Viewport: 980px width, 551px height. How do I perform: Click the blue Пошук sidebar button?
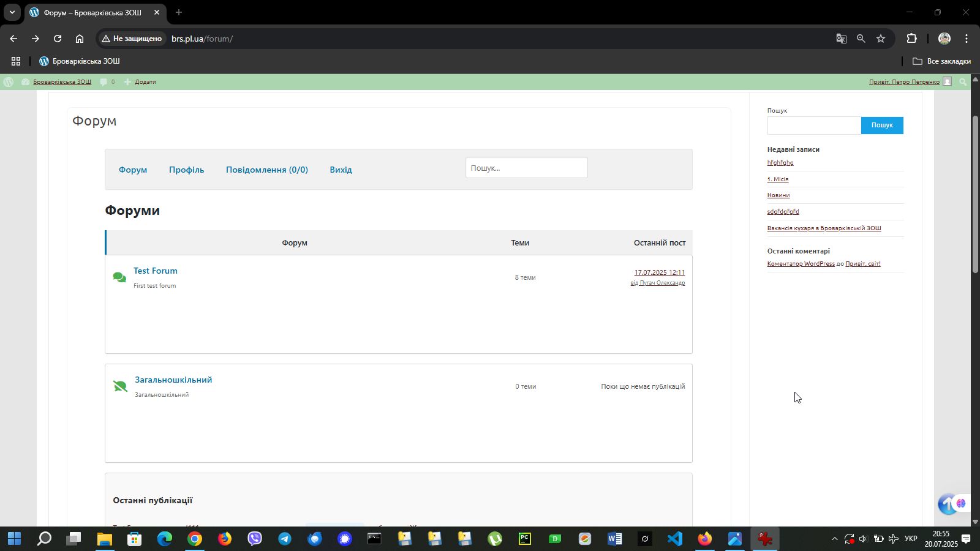pos(881,125)
